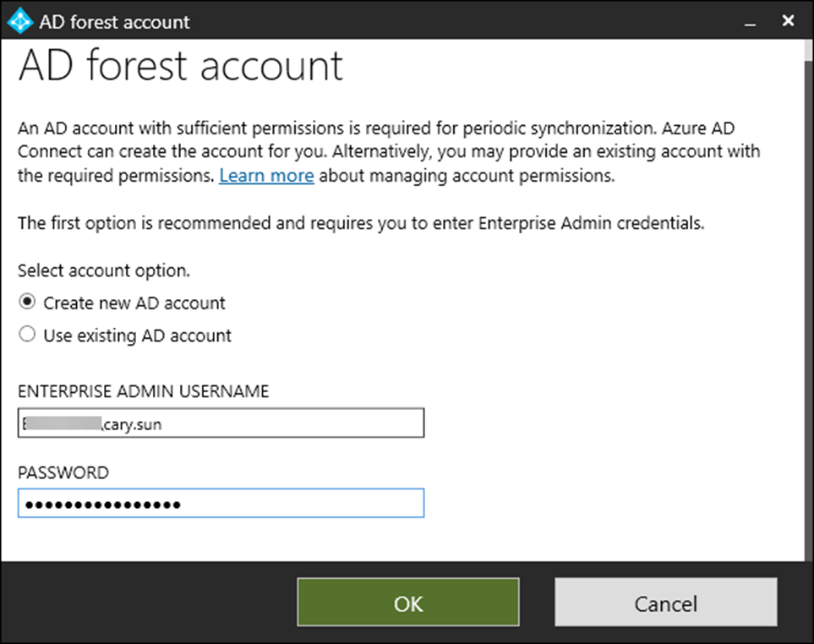Click the sentence recommending the first option

(x=361, y=224)
